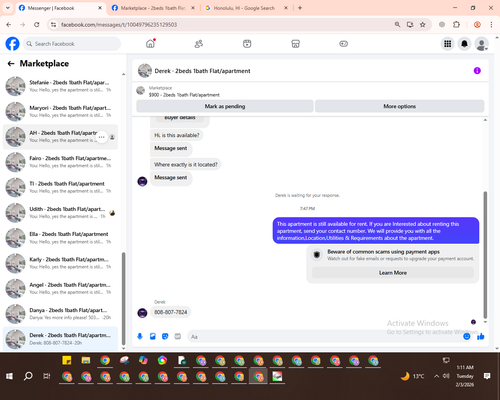Open Fairo's apartment conversation
The width and height of the screenshot is (500, 400).
click(60, 162)
